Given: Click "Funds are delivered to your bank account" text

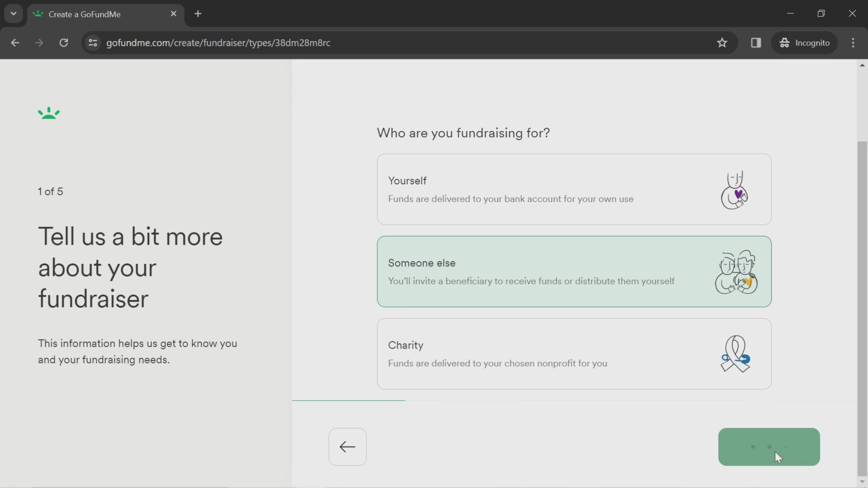Looking at the screenshot, I should [511, 199].
